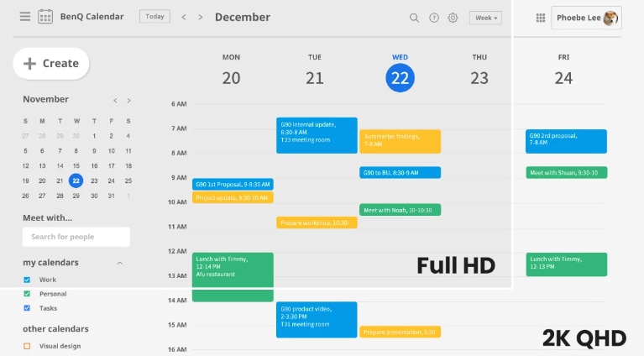Open the Week view dropdown
Screen dimensions: 644x356
pos(485,18)
